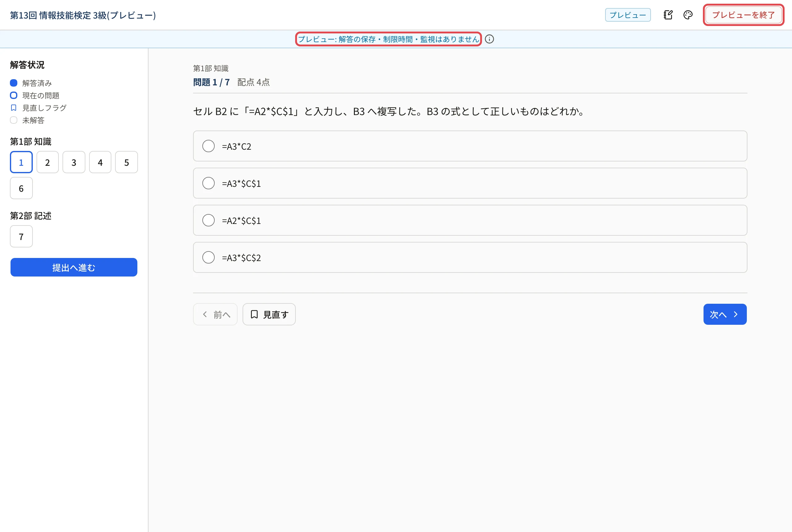The height and width of the screenshot is (532, 792).
Task: Jump to question 6 in the sidebar
Action: tap(21, 188)
